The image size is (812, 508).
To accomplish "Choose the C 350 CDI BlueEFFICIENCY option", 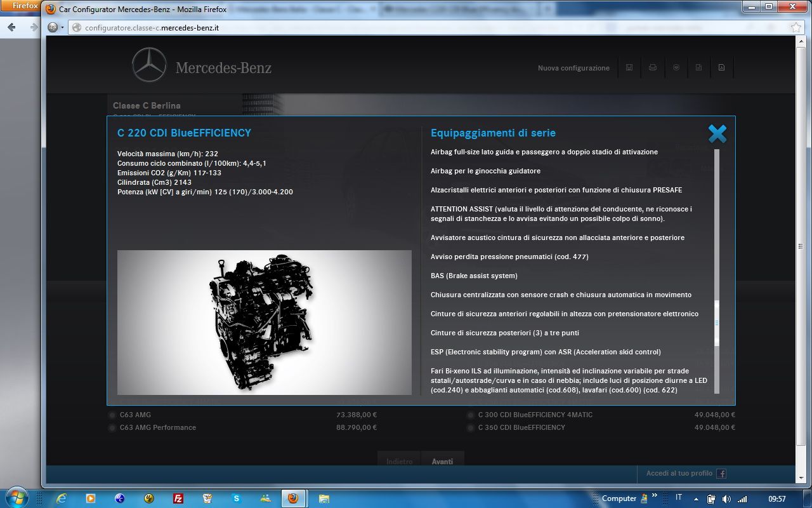I will (x=471, y=428).
